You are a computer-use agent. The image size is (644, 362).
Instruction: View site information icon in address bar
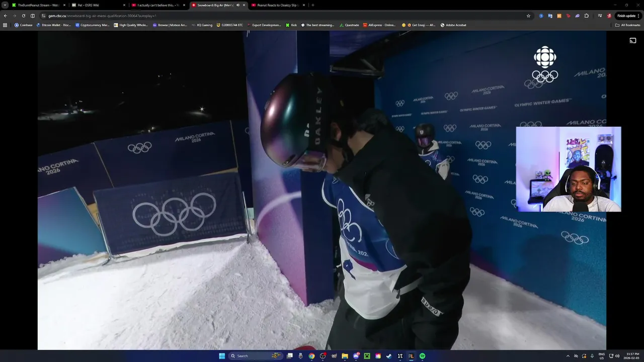[45, 16]
